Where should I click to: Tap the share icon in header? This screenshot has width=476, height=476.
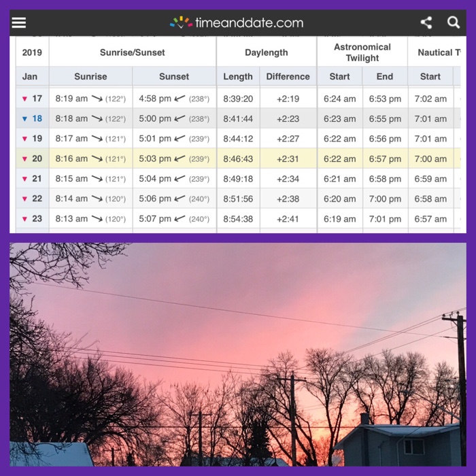426,22
